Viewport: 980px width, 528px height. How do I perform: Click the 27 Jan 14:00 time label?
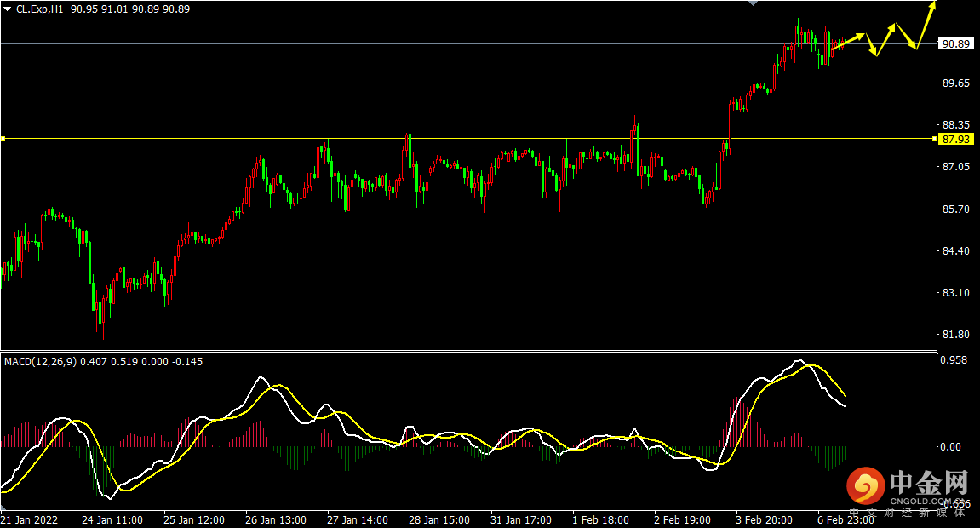358,519
